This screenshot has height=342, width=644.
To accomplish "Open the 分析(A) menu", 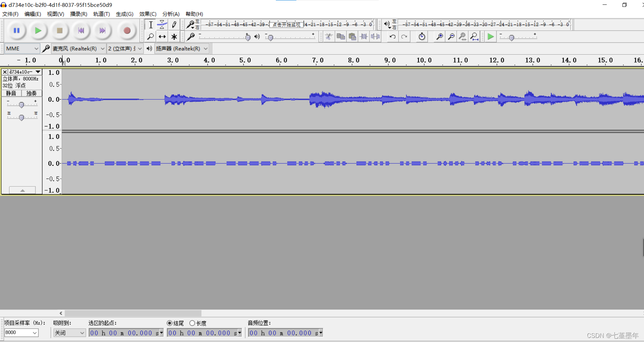I will [171, 14].
